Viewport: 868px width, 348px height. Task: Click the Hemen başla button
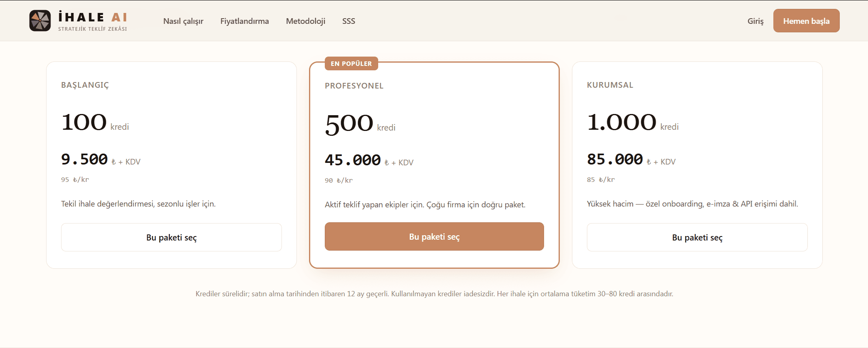click(806, 21)
